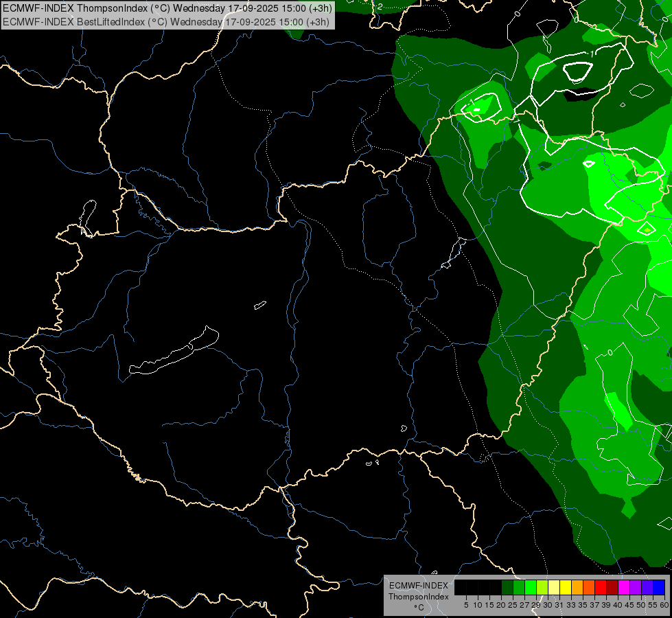Select the dark red 39-40 legend swatch
Viewport: 672px width, 618px height.
[612, 588]
